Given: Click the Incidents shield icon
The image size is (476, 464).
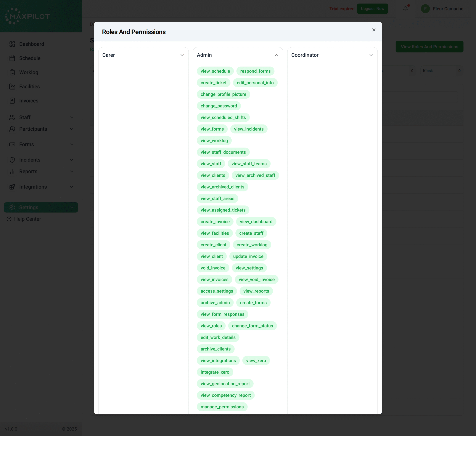Looking at the screenshot, I should pos(12,160).
